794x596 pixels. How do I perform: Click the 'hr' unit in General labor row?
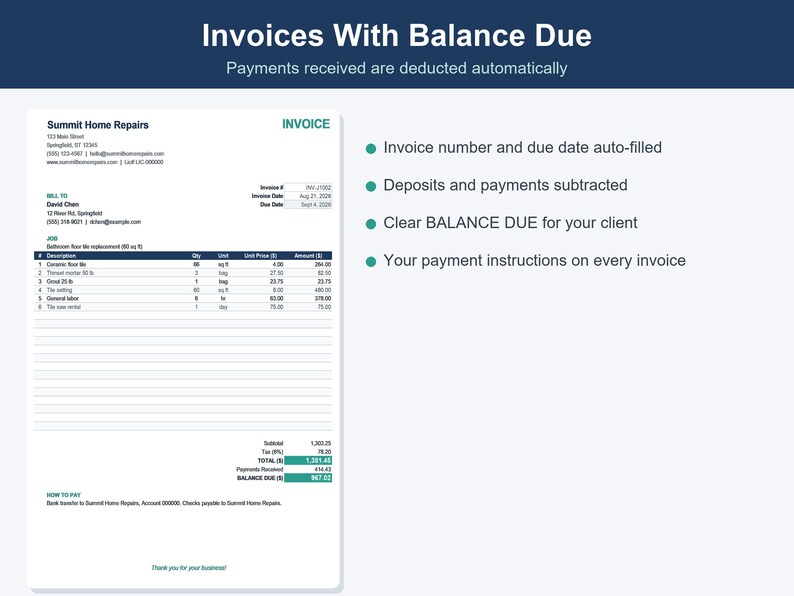click(x=223, y=299)
